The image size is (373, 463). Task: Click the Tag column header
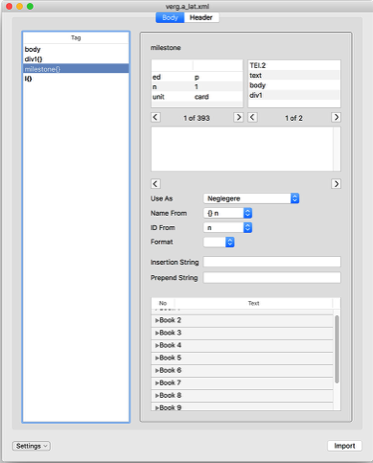(x=76, y=38)
